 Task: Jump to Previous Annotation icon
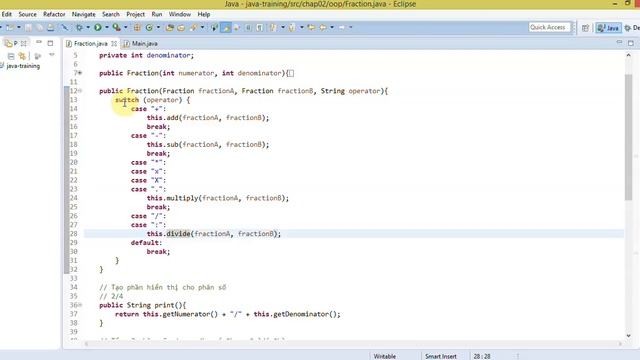coord(292,27)
